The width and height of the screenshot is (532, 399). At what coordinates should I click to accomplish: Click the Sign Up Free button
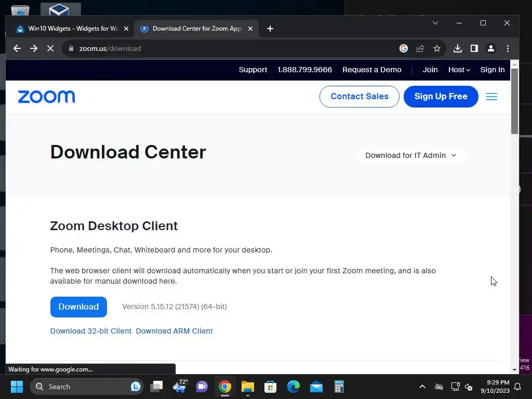click(x=441, y=97)
